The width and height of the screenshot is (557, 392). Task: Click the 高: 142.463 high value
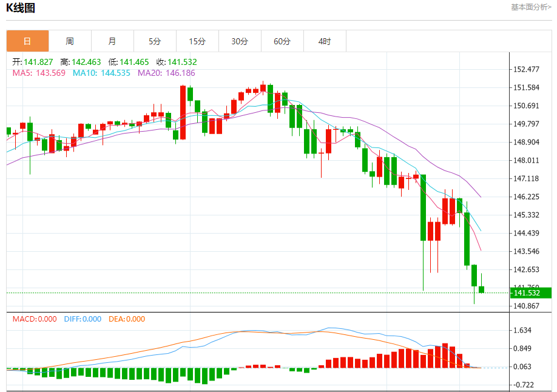(x=81, y=62)
